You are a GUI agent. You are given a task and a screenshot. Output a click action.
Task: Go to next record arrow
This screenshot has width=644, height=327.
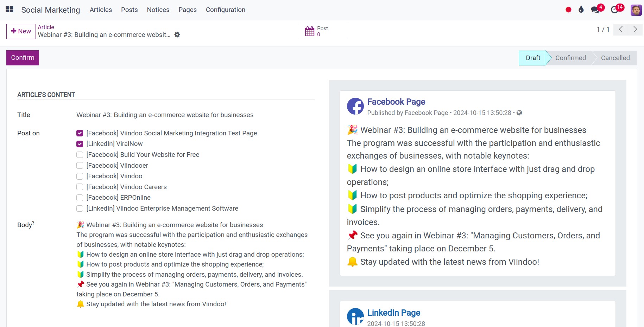pyautogui.click(x=635, y=30)
